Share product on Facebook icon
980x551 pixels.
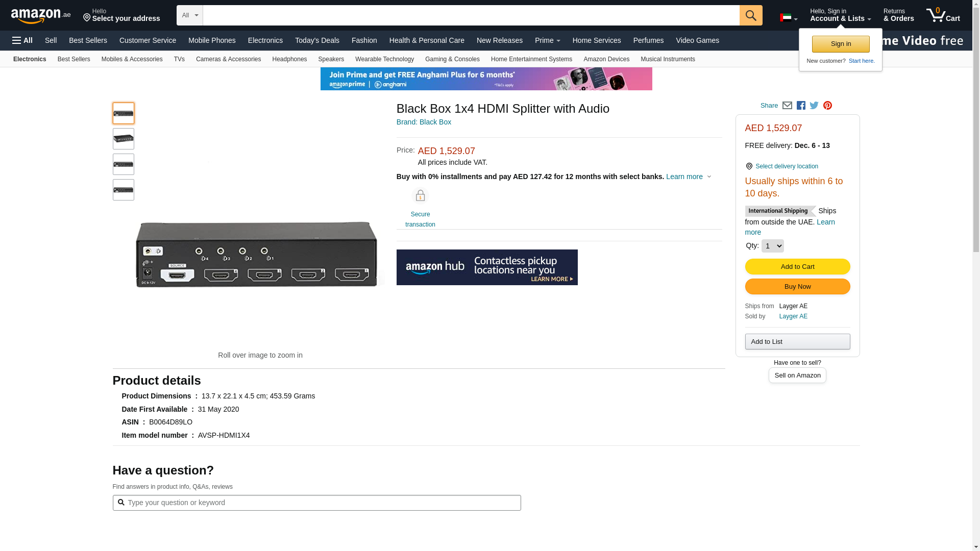pos(801,106)
